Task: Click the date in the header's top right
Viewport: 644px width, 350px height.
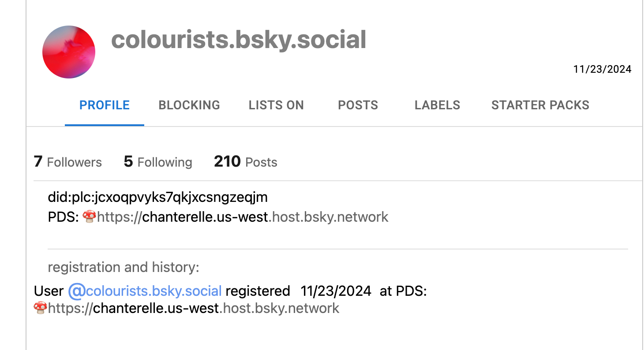Action: tap(602, 69)
